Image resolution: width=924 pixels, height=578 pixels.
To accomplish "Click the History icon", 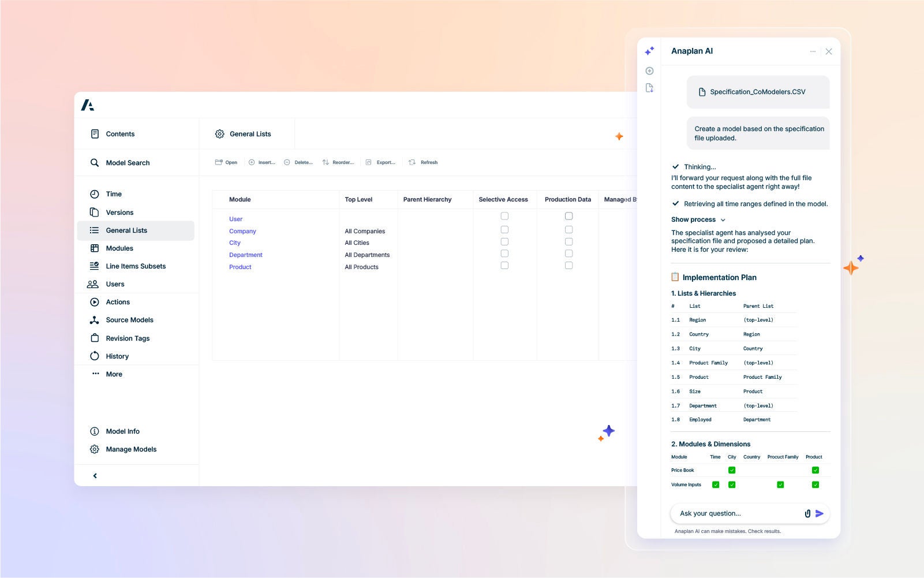I will [95, 356].
